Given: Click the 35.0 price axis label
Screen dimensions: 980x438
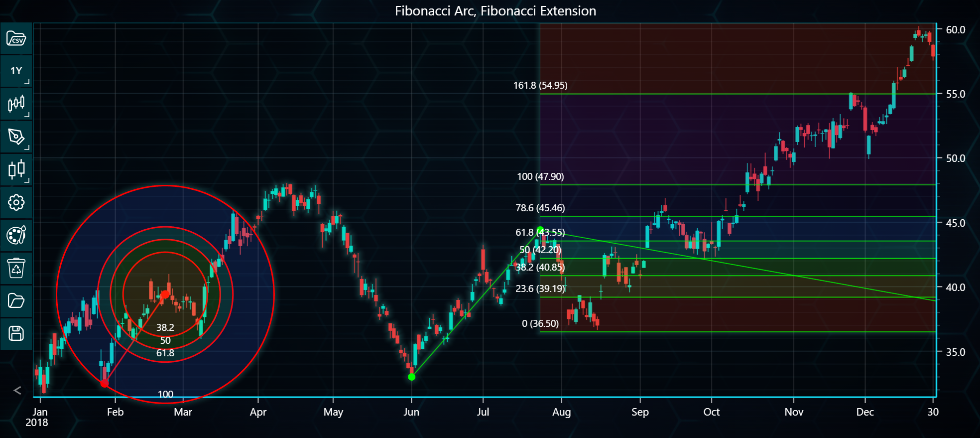Looking at the screenshot, I should [956, 352].
